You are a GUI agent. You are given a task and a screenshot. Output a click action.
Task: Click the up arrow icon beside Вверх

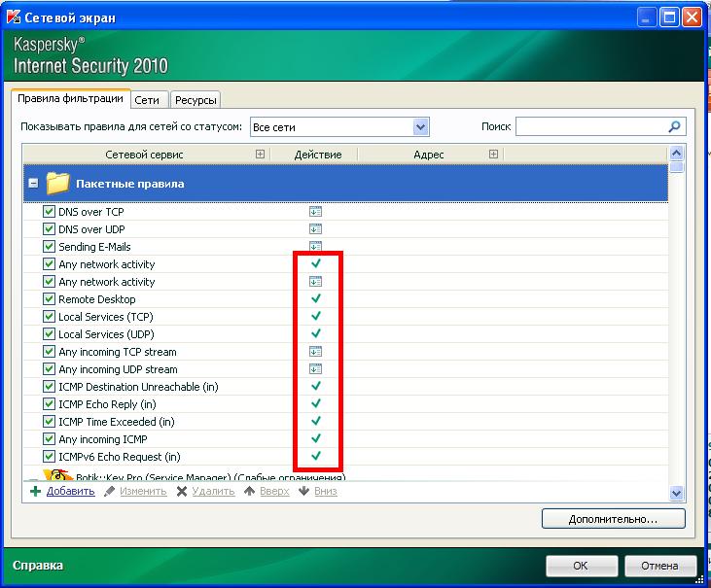coord(249,491)
